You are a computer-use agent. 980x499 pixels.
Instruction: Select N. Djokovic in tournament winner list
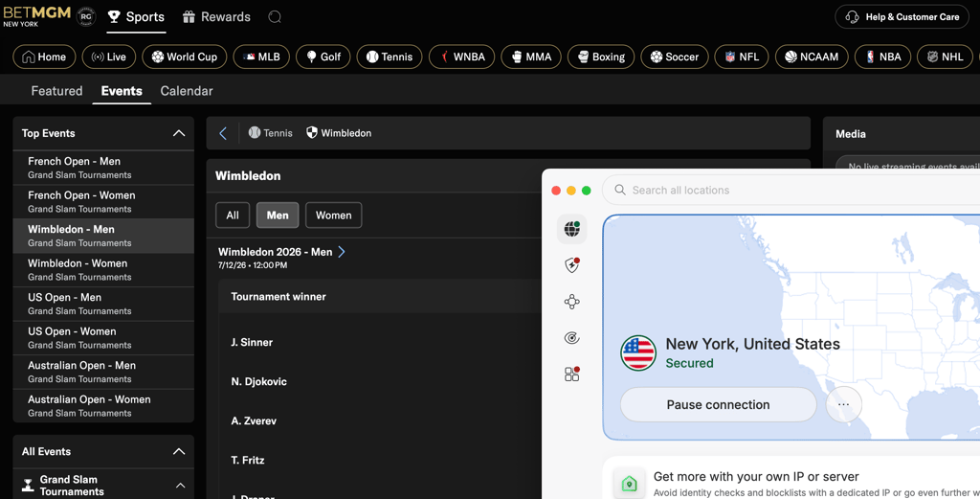click(258, 381)
